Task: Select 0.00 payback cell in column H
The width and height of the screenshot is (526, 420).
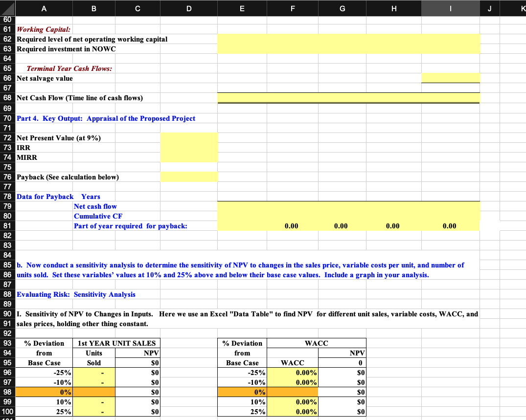Action: pos(394,226)
